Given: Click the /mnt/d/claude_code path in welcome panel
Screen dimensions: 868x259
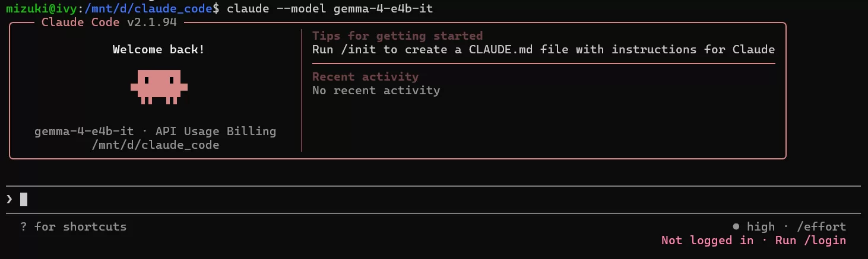Looking at the screenshot, I should click(155, 145).
